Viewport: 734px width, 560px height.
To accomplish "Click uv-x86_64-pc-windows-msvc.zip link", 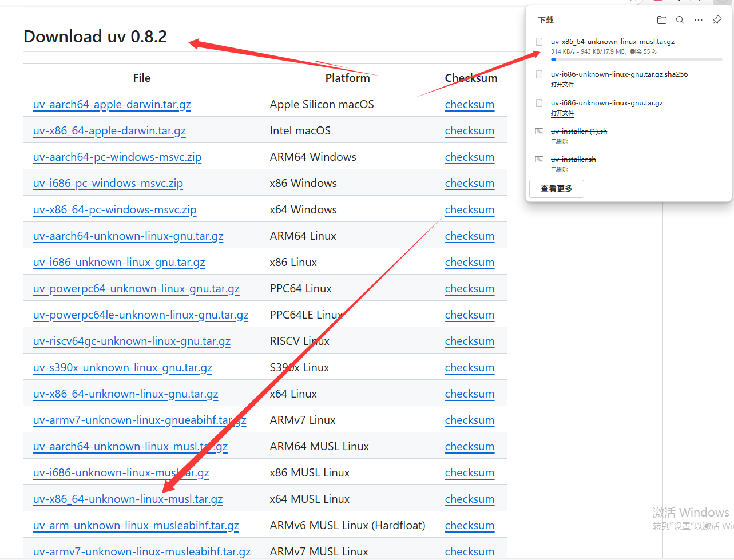I will [x=114, y=210].
